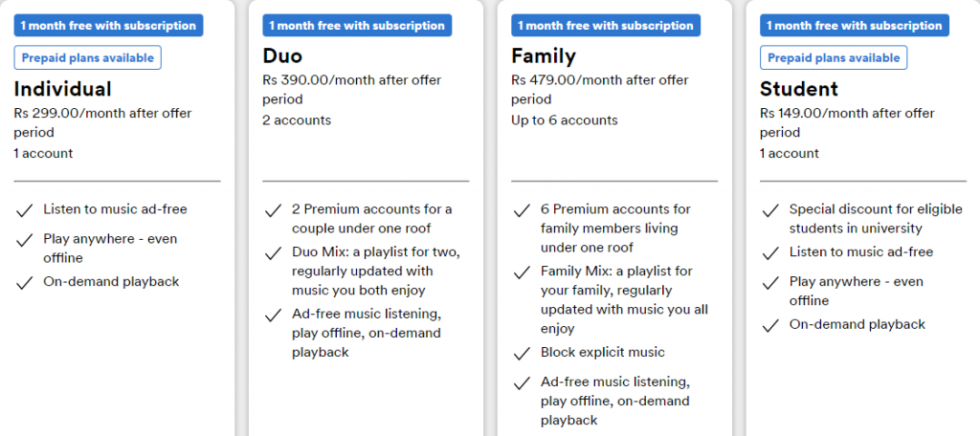This screenshot has height=436, width=980.
Task: Select the Family plan heading
Action: (544, 56)
